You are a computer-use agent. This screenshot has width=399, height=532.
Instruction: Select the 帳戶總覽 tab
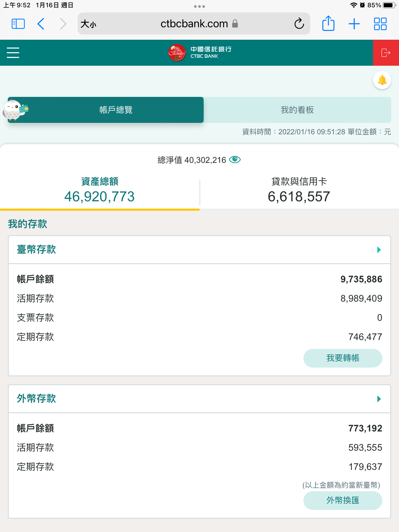point(116,110)
